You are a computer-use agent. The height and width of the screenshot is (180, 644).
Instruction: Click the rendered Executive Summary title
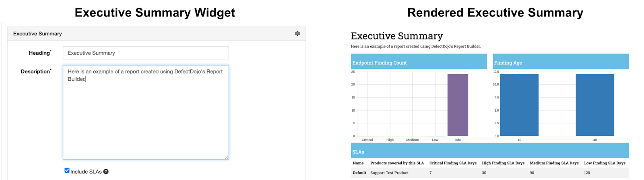pos(396,36)
